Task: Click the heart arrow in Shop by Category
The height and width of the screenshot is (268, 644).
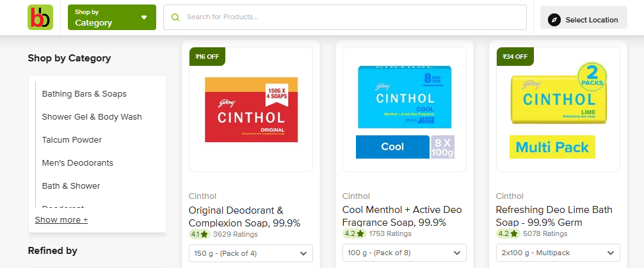Action: tap(144, 17)
